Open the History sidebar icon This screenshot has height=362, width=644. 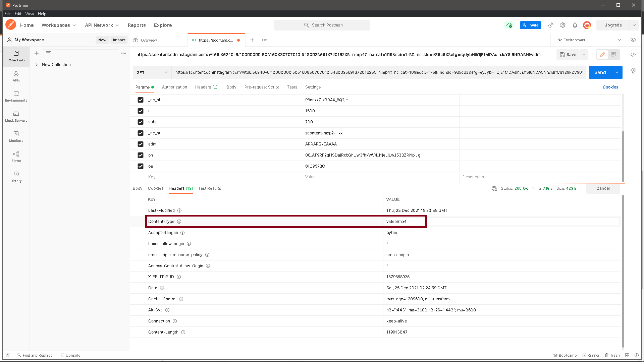point(16,177)
